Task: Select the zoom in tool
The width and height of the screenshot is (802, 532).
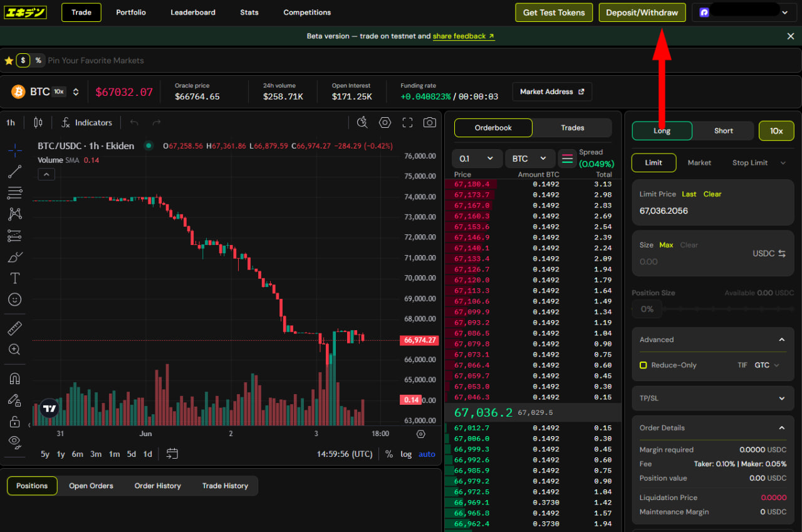Action: tap(15, 350)
